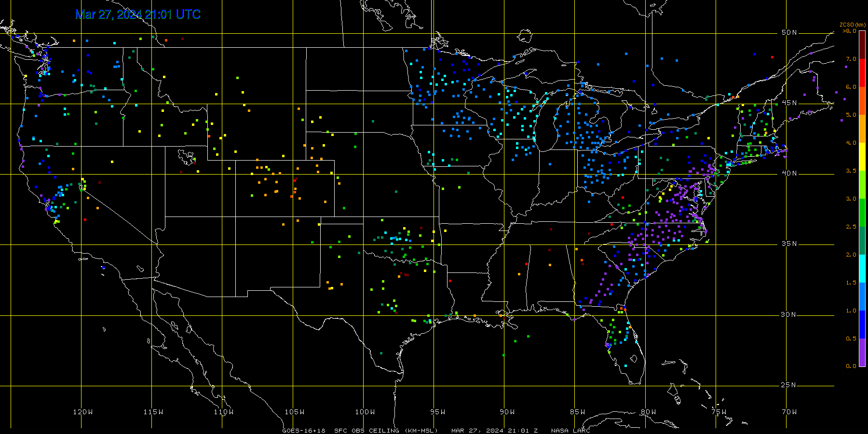
Task: Select the 7.0 km legend label
Action: (x=851, y=59)
